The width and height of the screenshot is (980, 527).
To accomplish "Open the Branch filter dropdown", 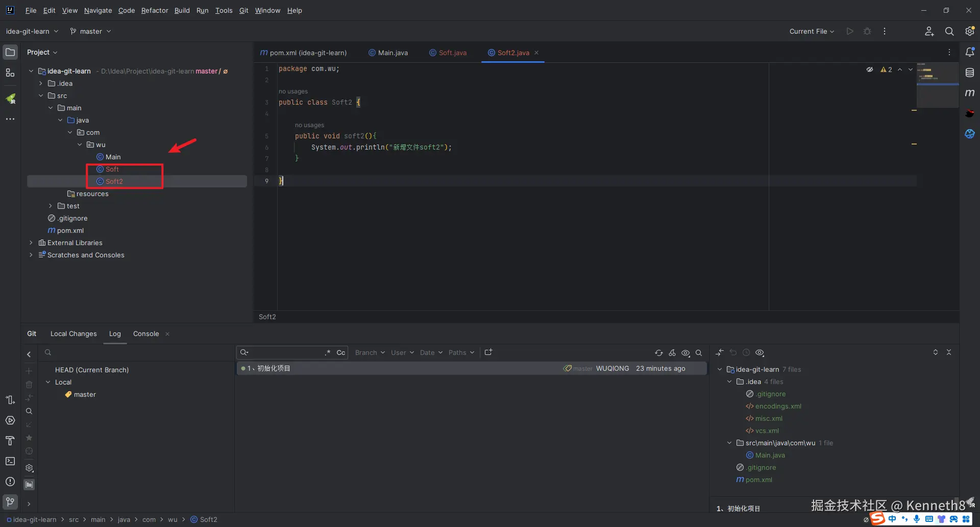I will pyautogui.click(x=370, y=353).
